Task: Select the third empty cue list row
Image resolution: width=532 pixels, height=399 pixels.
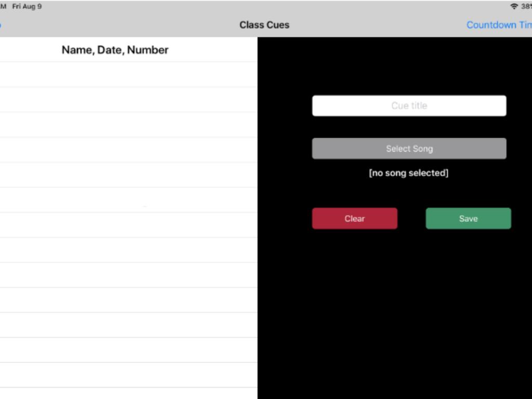Action: [128, 125]
